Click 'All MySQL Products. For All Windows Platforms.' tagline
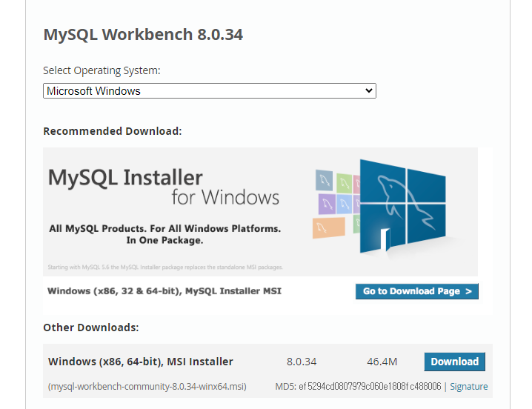 click(x=165, y=228)
